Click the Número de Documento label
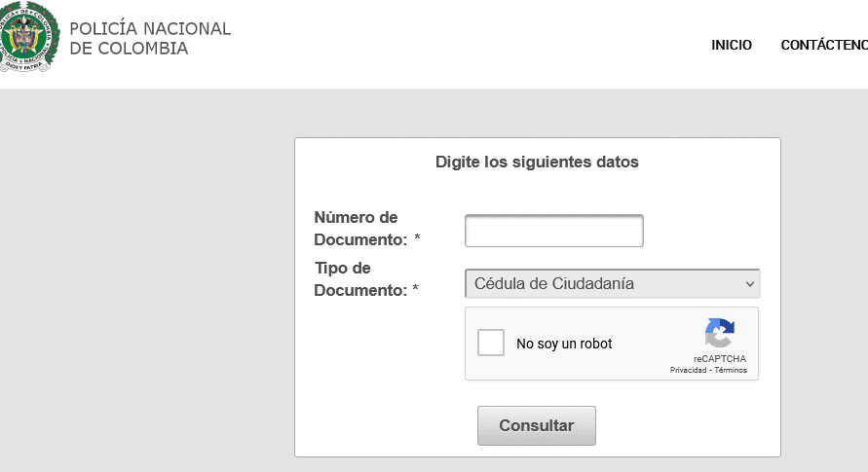 tap(367, 229)
